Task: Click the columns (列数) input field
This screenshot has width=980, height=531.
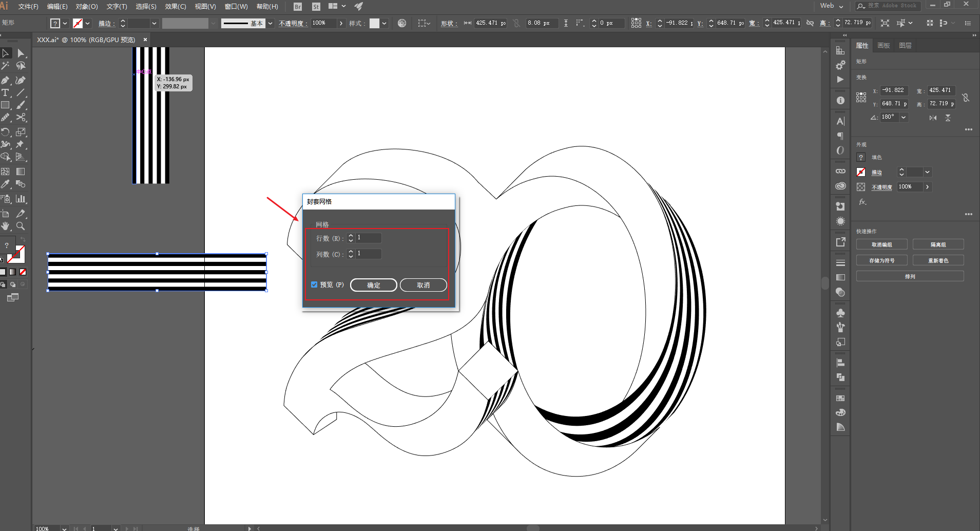Action: (x=369, y=254)
